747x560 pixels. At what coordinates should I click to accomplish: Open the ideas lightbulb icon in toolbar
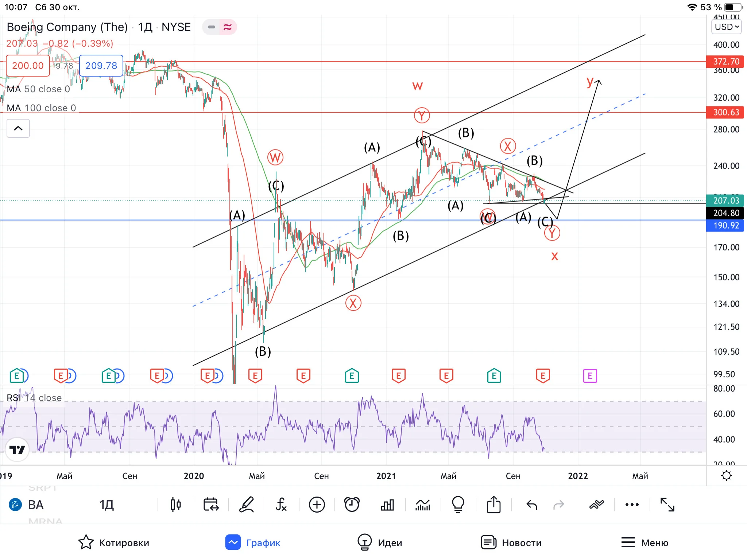pos(458,505)
